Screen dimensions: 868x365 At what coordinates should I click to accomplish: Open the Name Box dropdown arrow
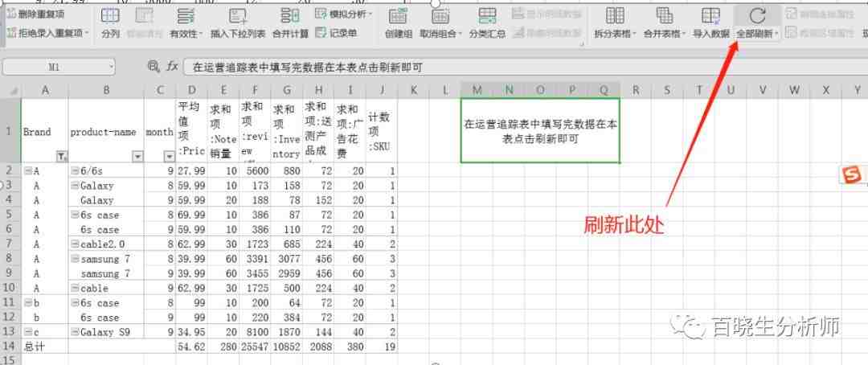pos(111,67)
